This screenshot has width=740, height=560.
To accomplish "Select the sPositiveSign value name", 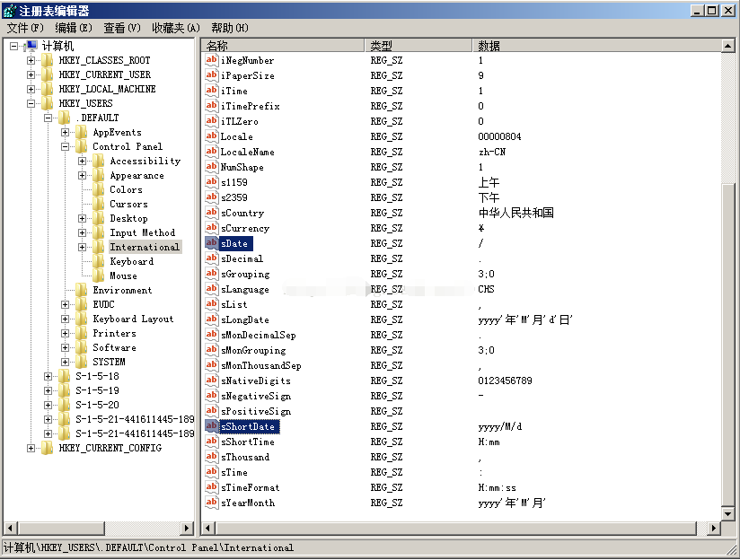I will pos(256,411).
